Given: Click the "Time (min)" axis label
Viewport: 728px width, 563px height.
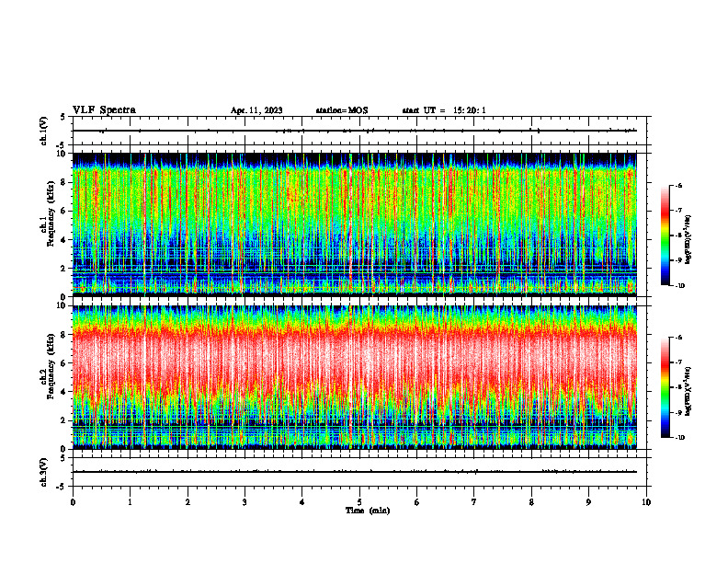Looking at the screenshot, I should coord(368,511).
